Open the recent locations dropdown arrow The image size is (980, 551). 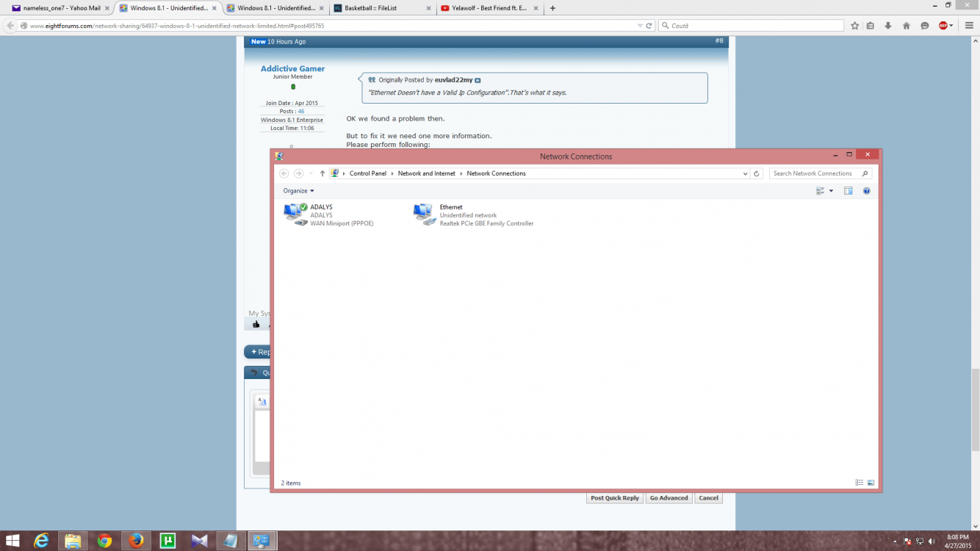(311, 173)
